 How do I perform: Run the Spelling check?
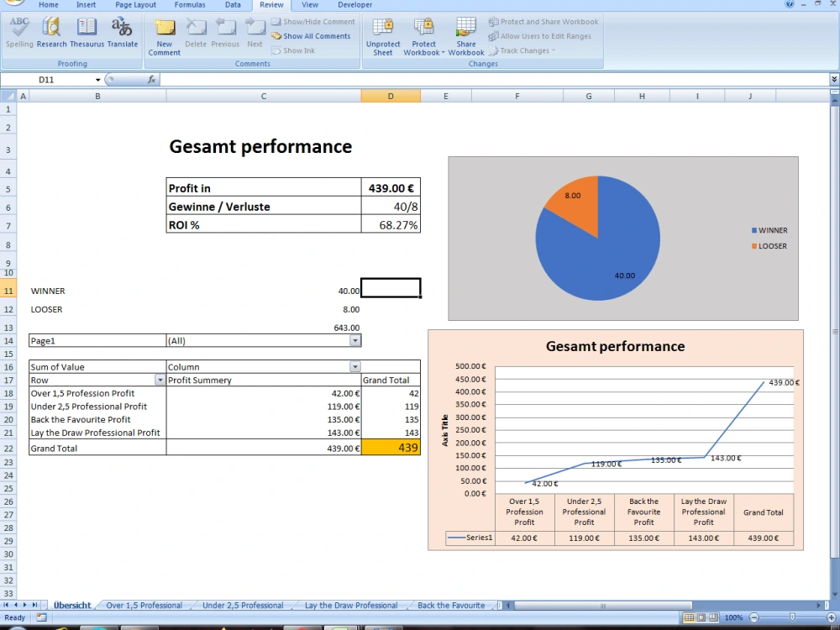19,34
